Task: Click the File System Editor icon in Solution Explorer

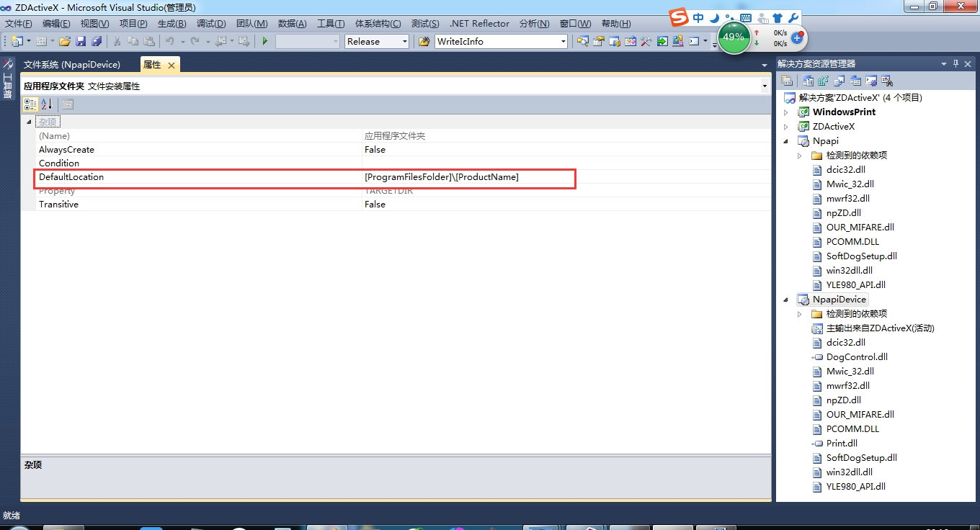Action: (808, 81)
